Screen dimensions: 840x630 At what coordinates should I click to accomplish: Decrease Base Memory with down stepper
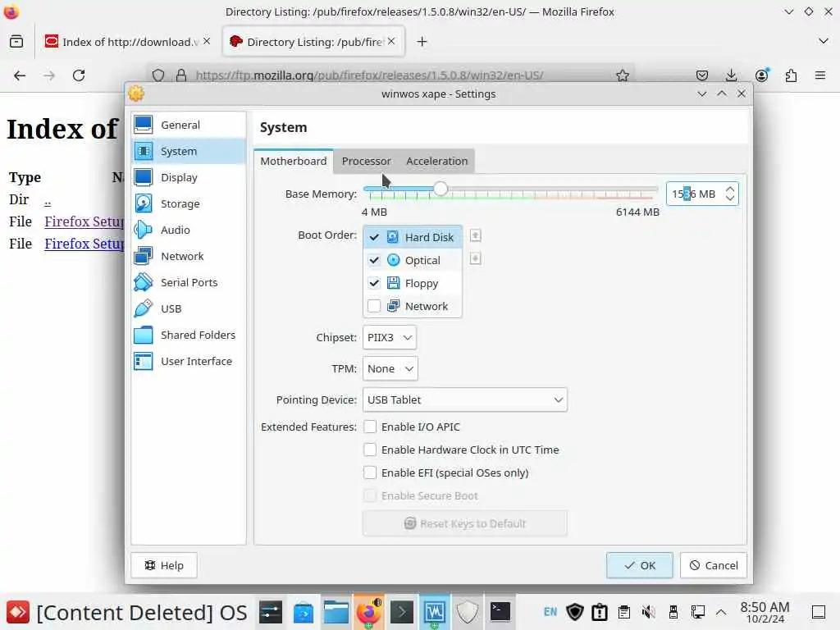[x=729, y=199]
